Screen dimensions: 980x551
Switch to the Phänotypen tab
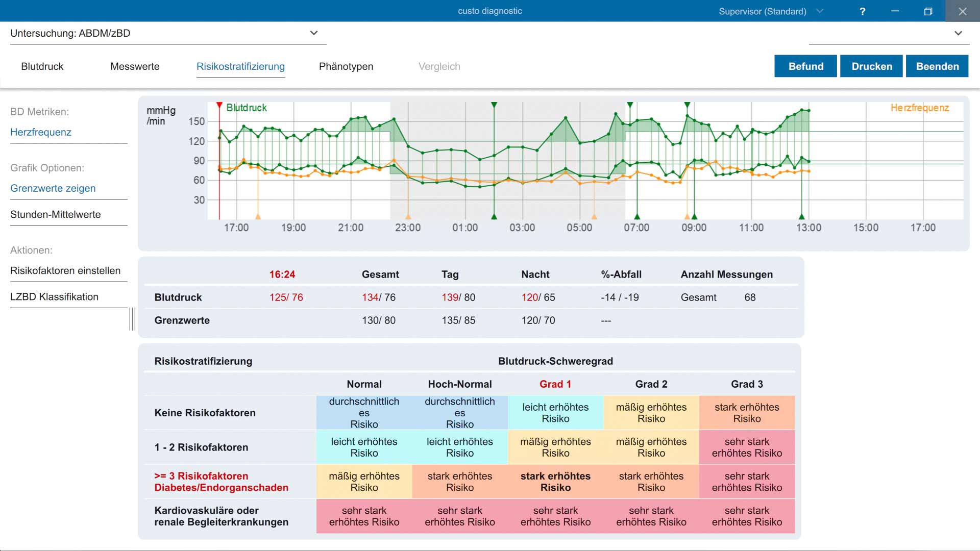point(346,66)
